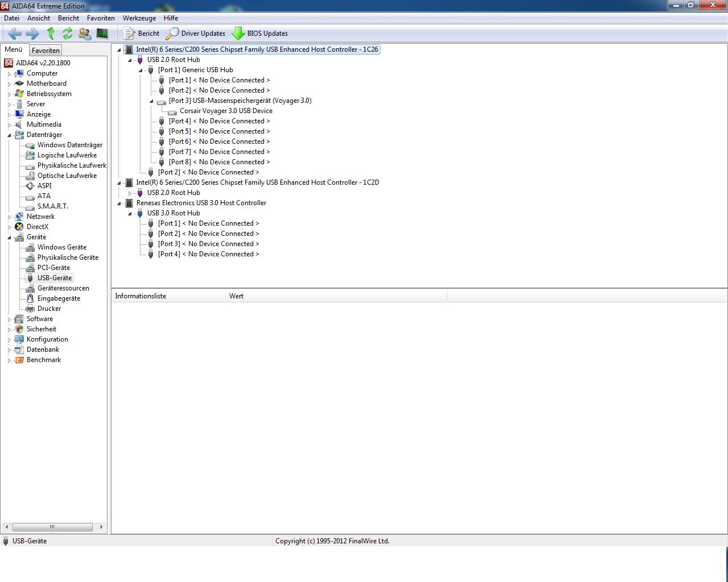
Task: Collapse the Geräte tree node
Action: pos(9,238)
